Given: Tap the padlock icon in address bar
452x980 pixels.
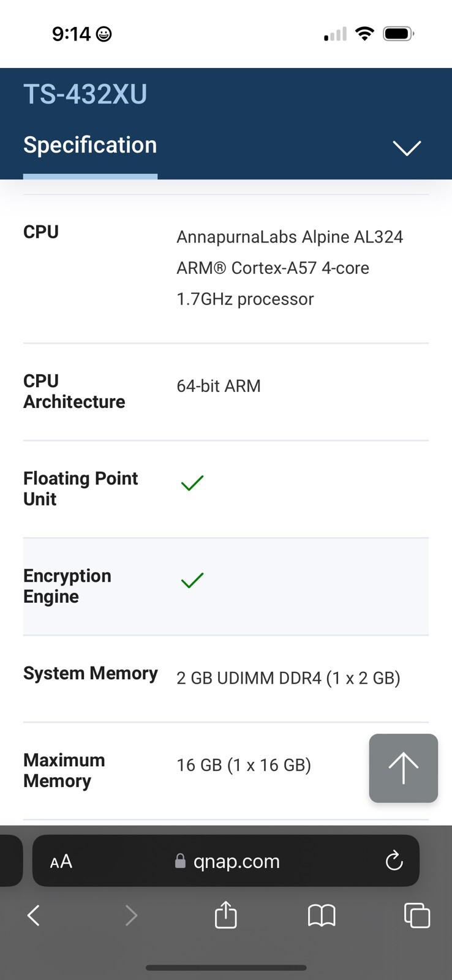Looking at the screenshot, I should [180, 861].
